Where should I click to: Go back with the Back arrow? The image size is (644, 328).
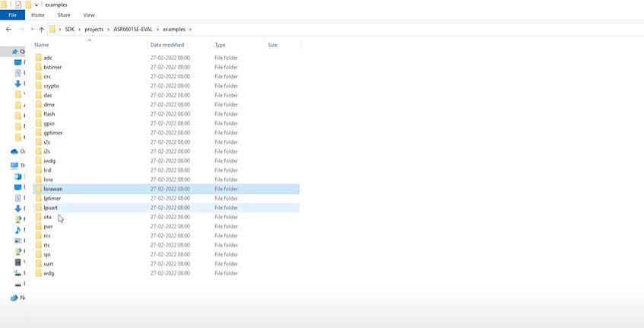tap(8, 30)
